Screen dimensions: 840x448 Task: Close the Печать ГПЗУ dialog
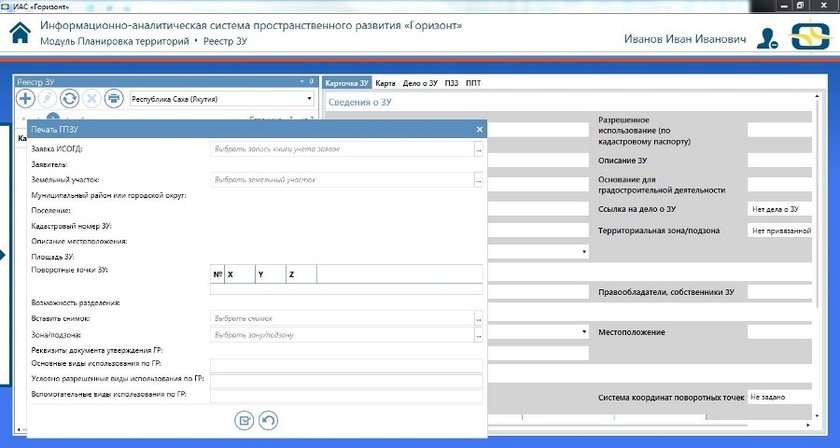pyautogui.click(x=479, y=130)
